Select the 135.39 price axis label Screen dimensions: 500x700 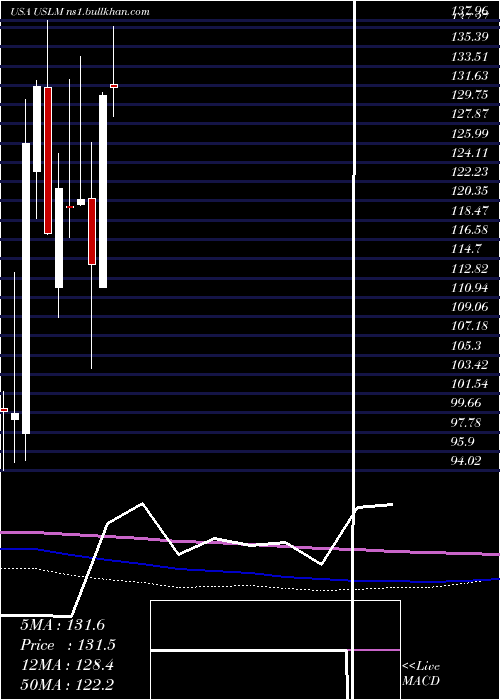(469, 37)
